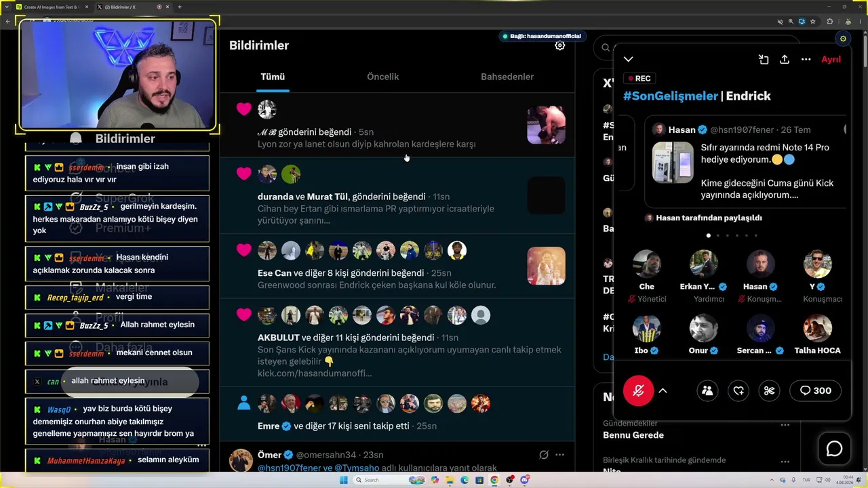This screenshot has height=488, width=868.
Task: Toggle the red muted microphone button
Action: pos(638,390)
